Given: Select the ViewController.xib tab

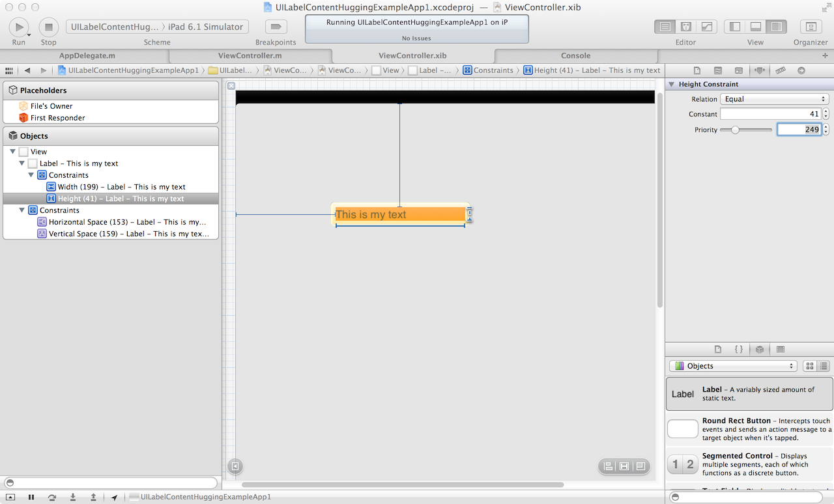Looking at the screenshot, I should [413, 56].
